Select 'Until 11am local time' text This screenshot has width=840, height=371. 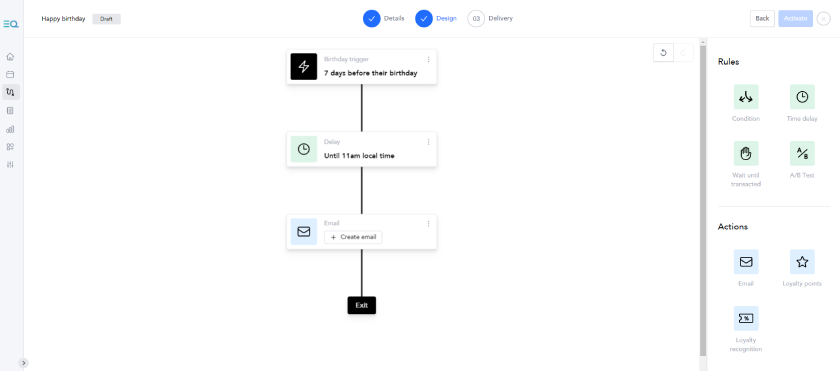(359, 156)
